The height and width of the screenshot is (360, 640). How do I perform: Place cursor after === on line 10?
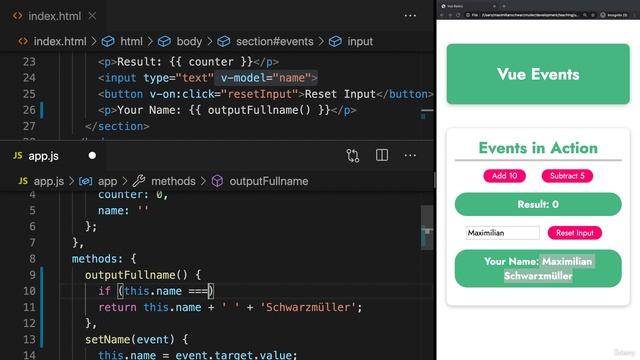pyautogui.click(x=208, y=291)
